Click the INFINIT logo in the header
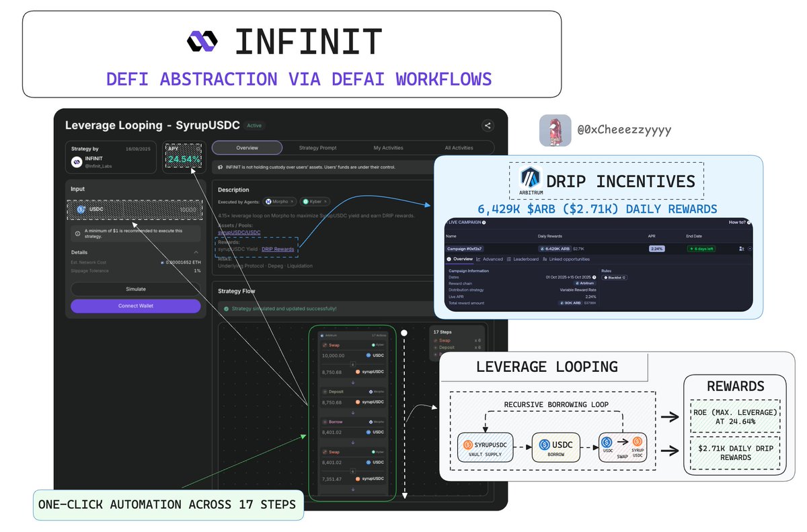The image size is (807, 532). coord(202,41)
